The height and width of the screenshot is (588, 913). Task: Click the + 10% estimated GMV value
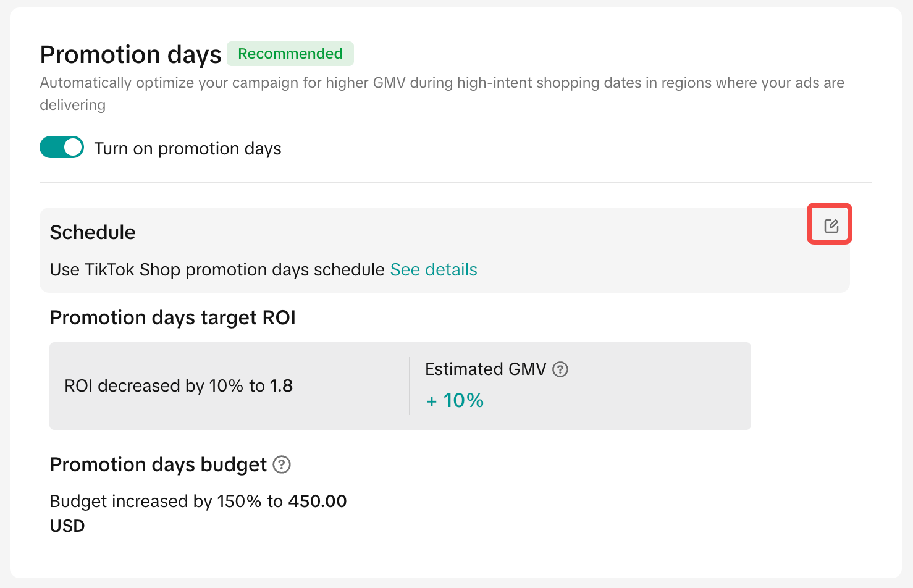(x=455, y=401)
